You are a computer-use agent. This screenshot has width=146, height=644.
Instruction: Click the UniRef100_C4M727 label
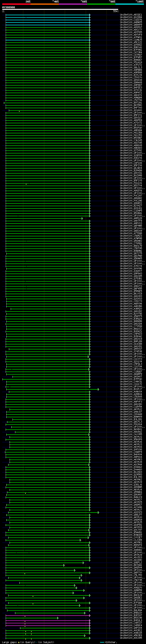point(131,623)
